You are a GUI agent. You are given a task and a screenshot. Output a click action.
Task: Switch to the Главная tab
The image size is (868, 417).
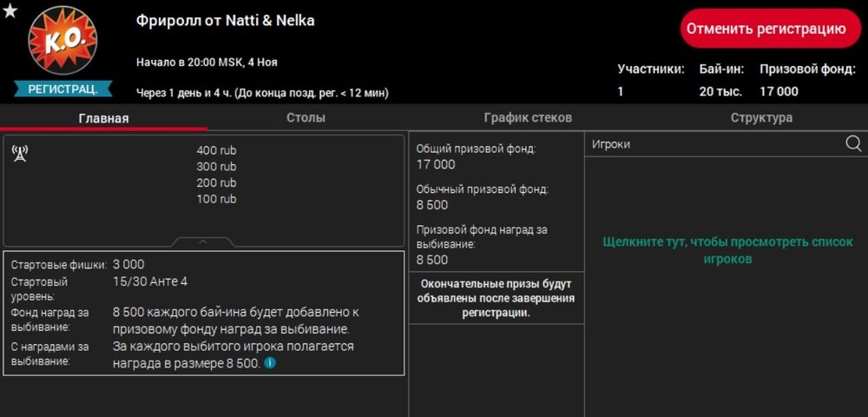tap(103, 118)
